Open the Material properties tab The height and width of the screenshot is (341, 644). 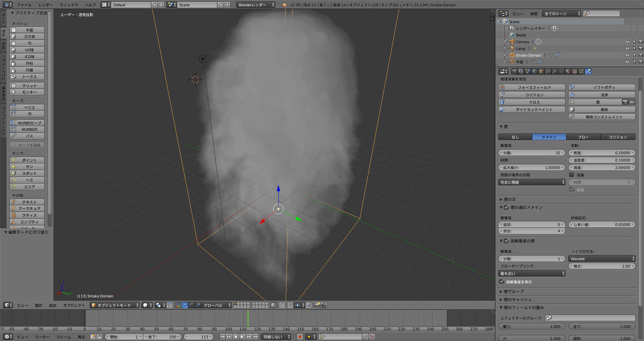[x=568, y=71]
